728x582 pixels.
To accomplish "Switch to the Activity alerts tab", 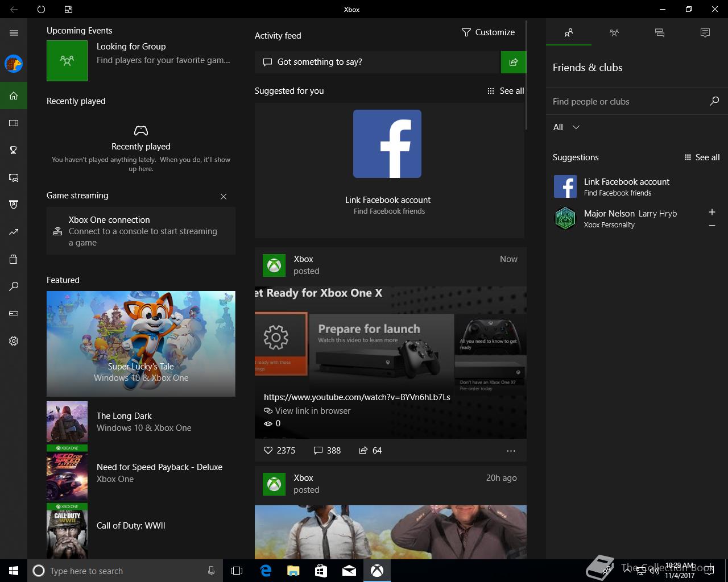I will 705,33.
